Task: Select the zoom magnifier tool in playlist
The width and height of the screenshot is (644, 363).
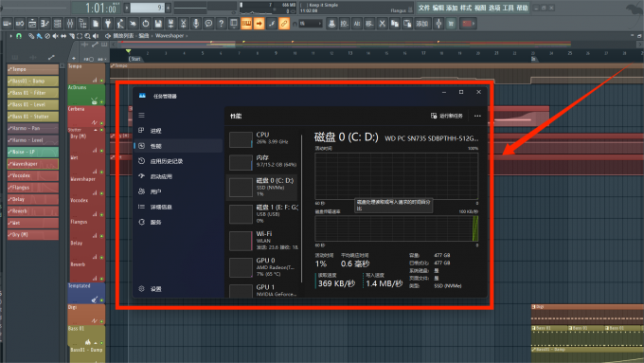Action: click(87, 36)
